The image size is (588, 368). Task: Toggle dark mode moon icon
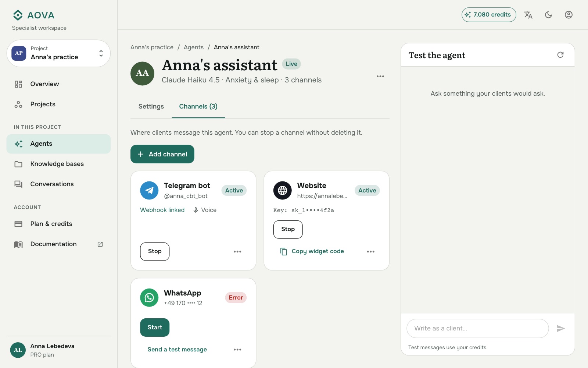pos(548,15)
